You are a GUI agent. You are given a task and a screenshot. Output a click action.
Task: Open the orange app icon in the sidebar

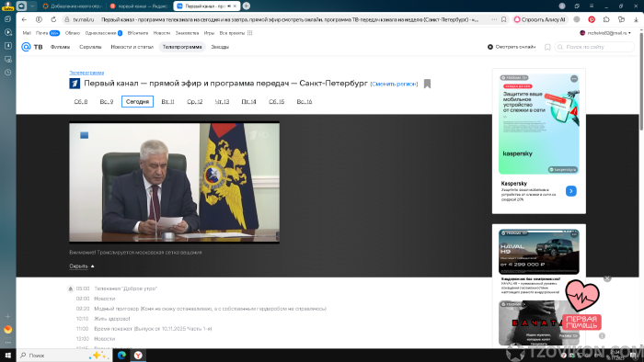(7, 329)
